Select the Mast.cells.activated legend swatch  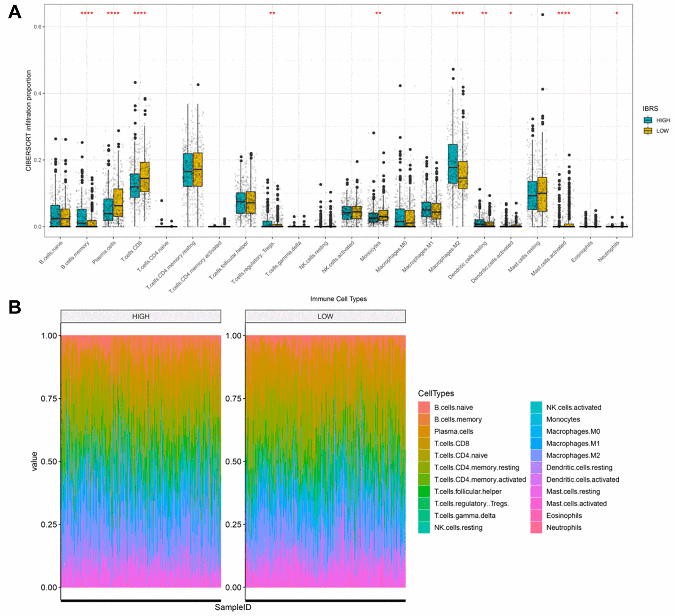[x=536, y=503]
